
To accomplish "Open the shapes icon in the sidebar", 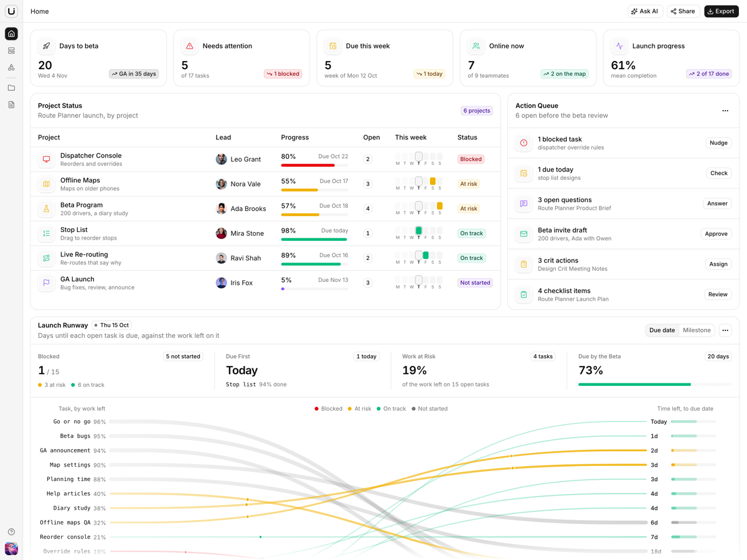I will [x=11, y=67].
